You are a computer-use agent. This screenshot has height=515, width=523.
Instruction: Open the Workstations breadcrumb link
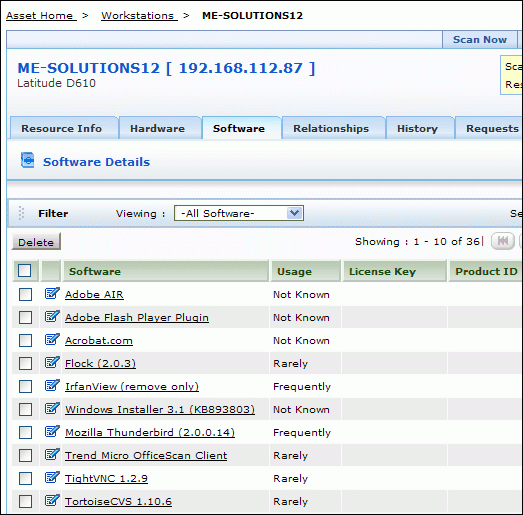point(139,15)
